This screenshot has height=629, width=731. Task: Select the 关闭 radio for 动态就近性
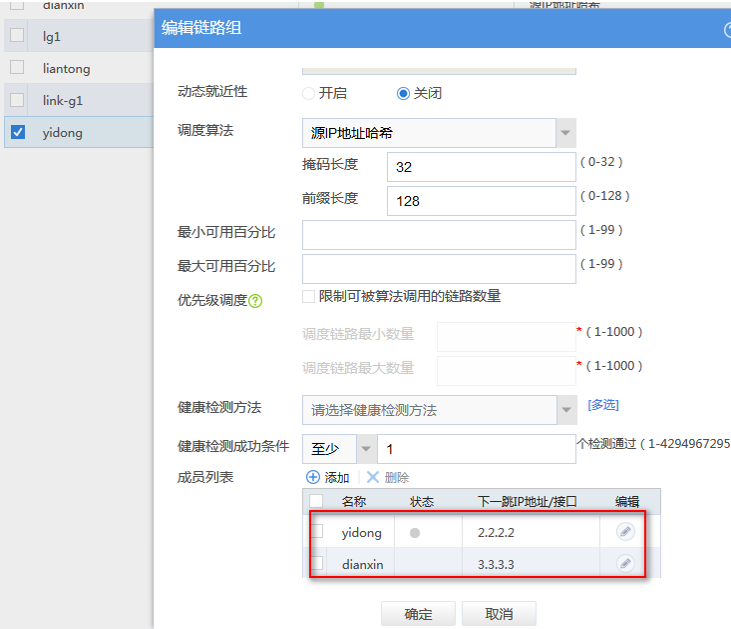(403, 93)
